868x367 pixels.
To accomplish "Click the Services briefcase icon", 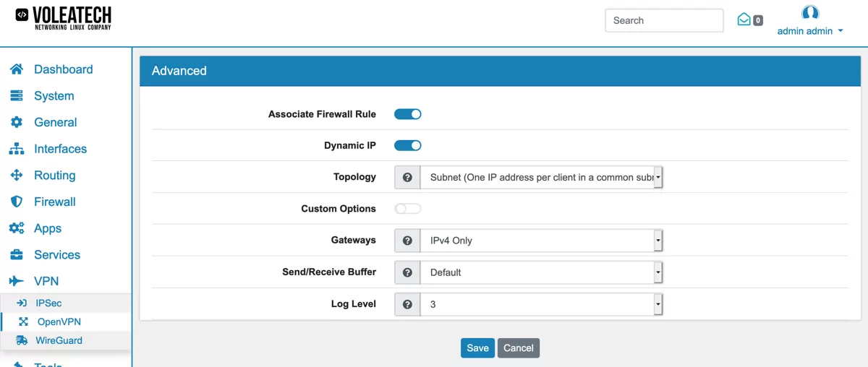I will point(17,255).
